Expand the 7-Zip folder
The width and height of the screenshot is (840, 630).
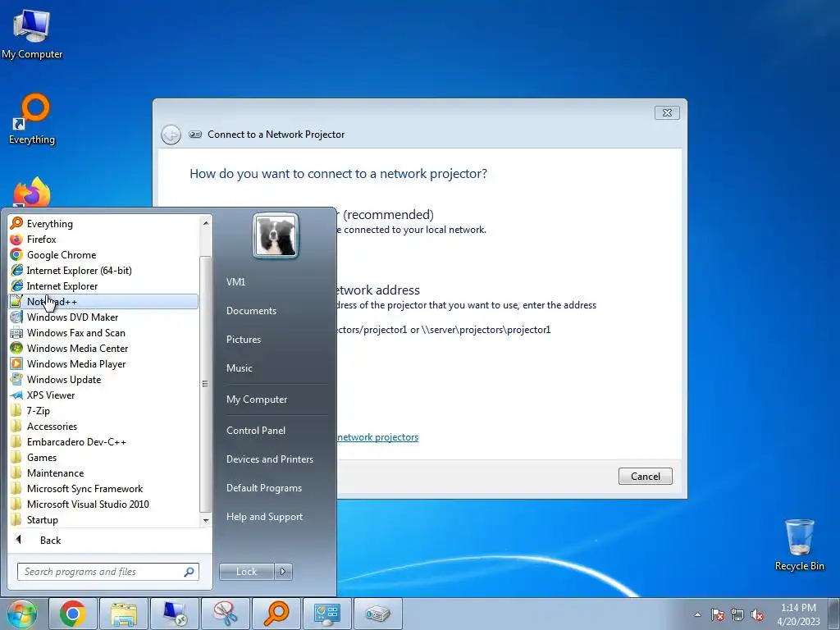[x=103, y=410]
